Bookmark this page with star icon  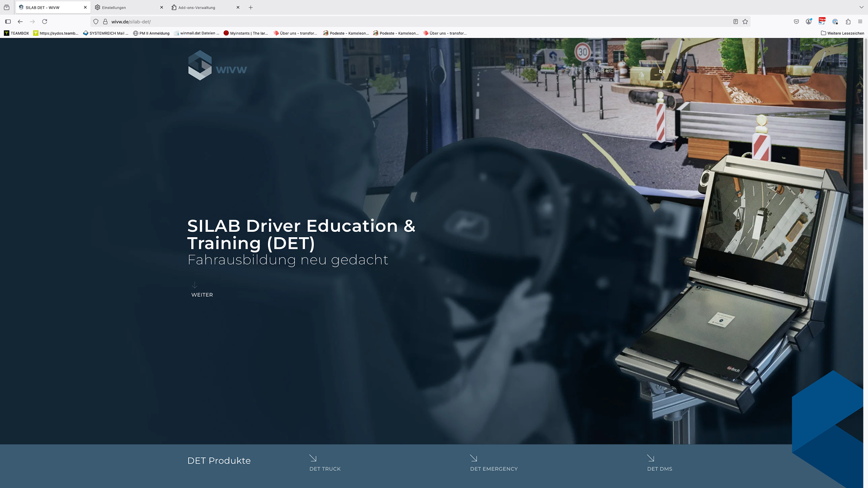745,22
